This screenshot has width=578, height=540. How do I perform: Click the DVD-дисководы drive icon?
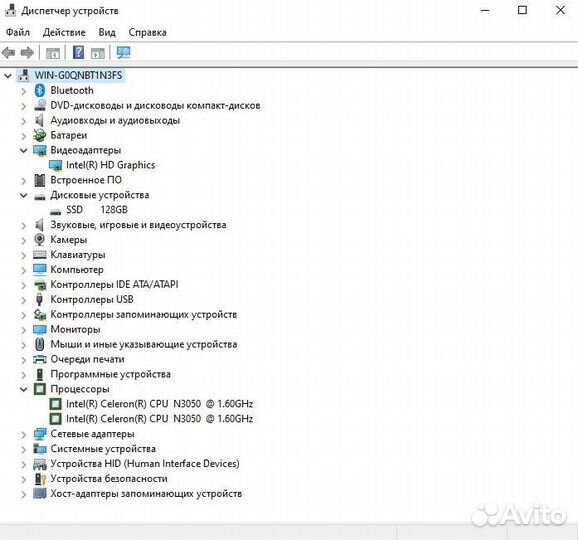point(39,105)
